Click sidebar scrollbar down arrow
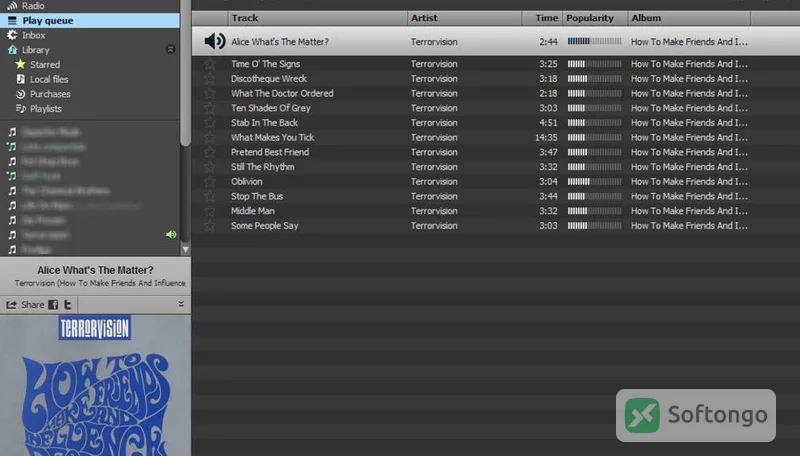The width and height of the screenshot is (800, 456). coord(185,249)
